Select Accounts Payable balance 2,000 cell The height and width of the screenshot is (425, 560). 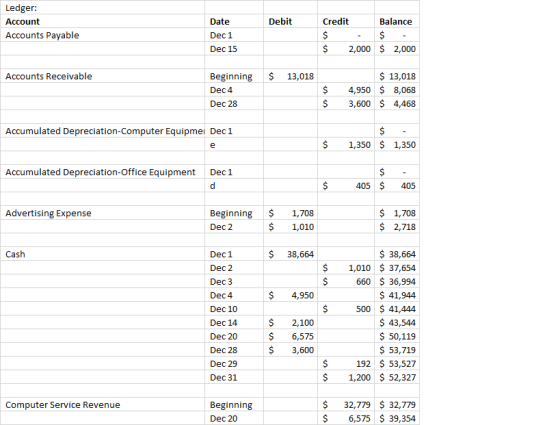(397, 49)
